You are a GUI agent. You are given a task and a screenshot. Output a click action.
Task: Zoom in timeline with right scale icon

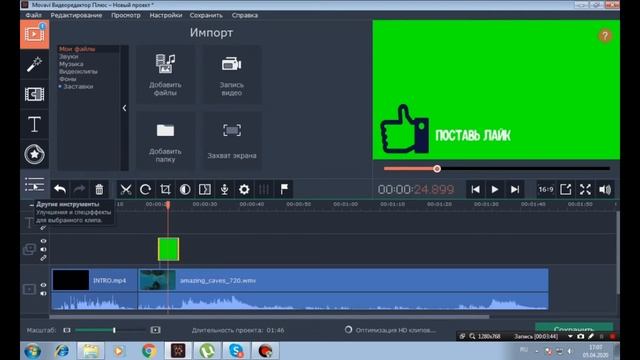[155, 330]
